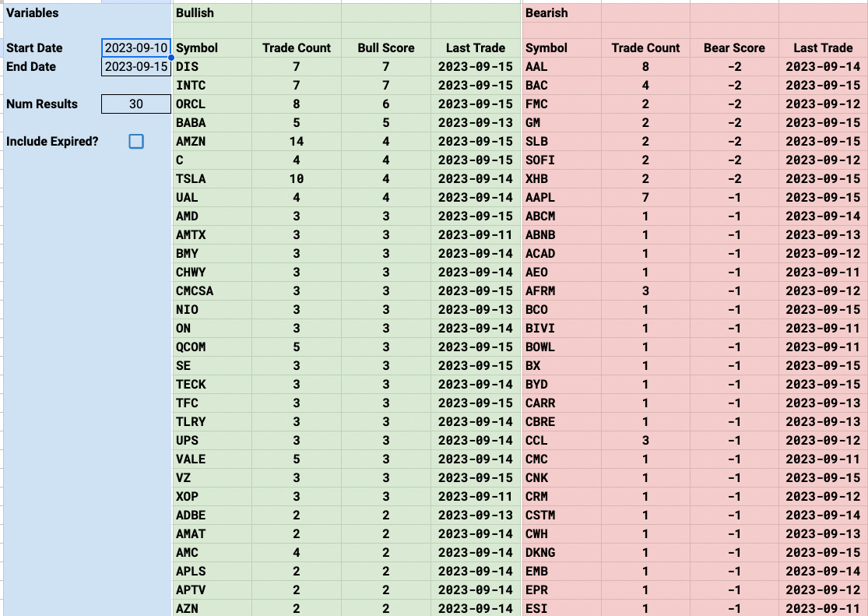Select the VALE symbol cell
Viewport: 868px width, 616px height.
pyautogui.click(x=212, y=459)
